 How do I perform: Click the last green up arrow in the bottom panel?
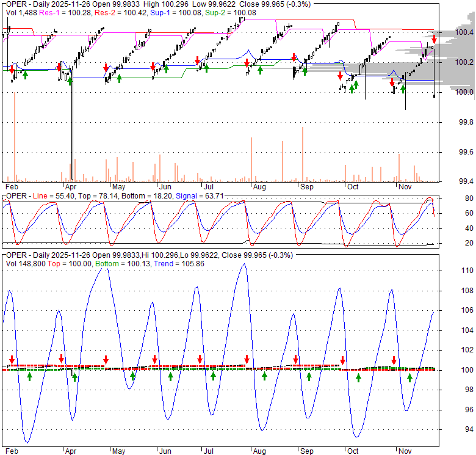tap(410, 377)
